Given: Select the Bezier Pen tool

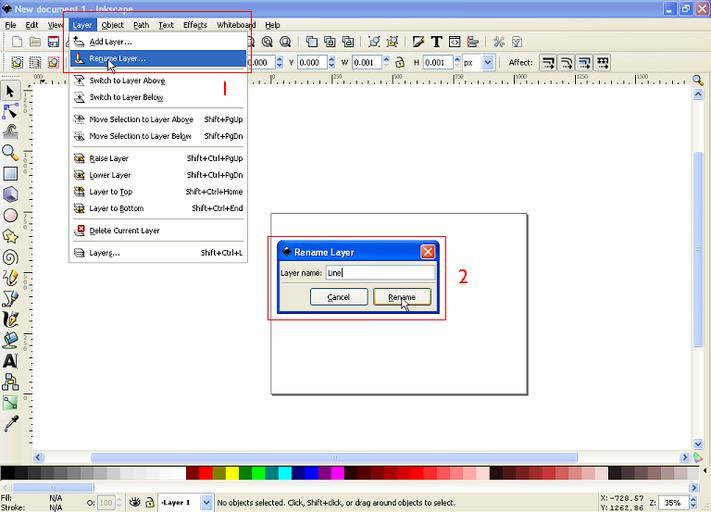Looking at the screenshot, I should pyautogui.click(x=10, y=298).
